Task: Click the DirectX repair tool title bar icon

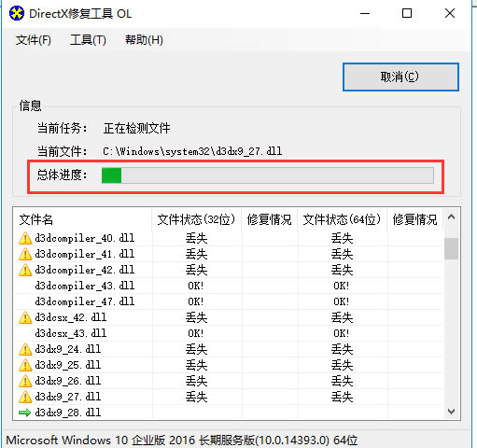Action: (17, 13)
